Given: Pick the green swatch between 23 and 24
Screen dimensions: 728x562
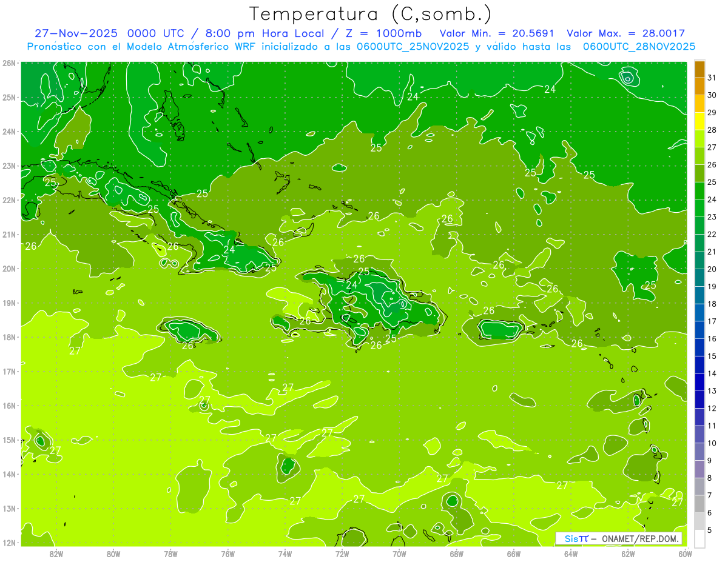Looking at the screenshot, I should point(699,209).
